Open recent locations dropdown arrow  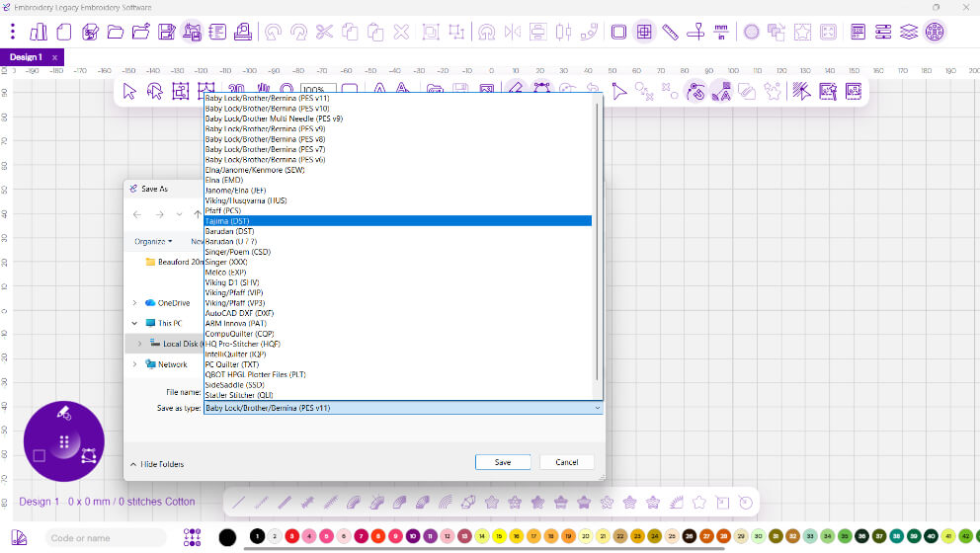[x=180, y=214]
